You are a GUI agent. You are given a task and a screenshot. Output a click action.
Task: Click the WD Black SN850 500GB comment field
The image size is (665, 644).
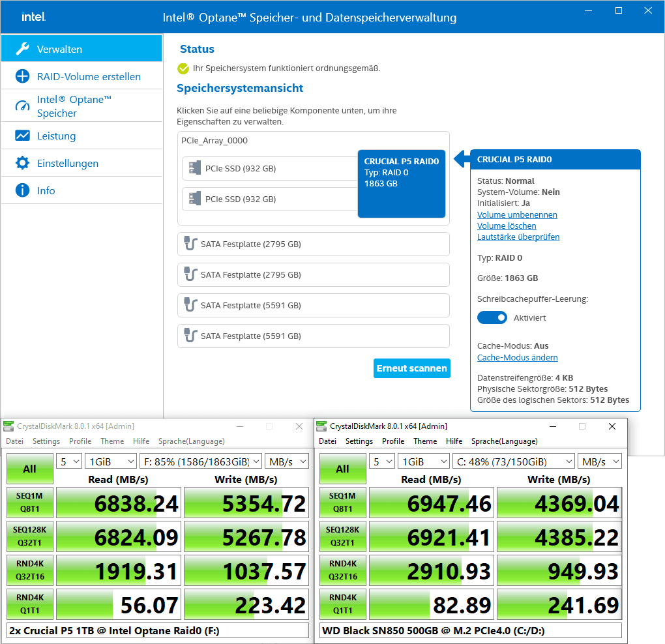[471, 630]
